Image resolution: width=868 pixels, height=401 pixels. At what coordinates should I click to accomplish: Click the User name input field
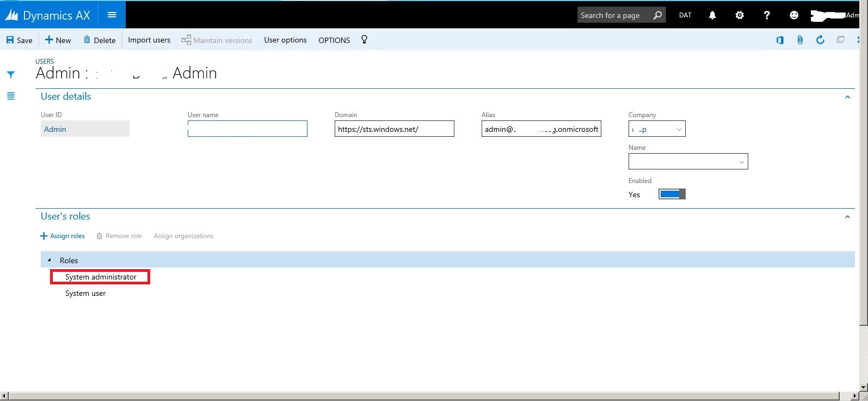click(248, 129)
